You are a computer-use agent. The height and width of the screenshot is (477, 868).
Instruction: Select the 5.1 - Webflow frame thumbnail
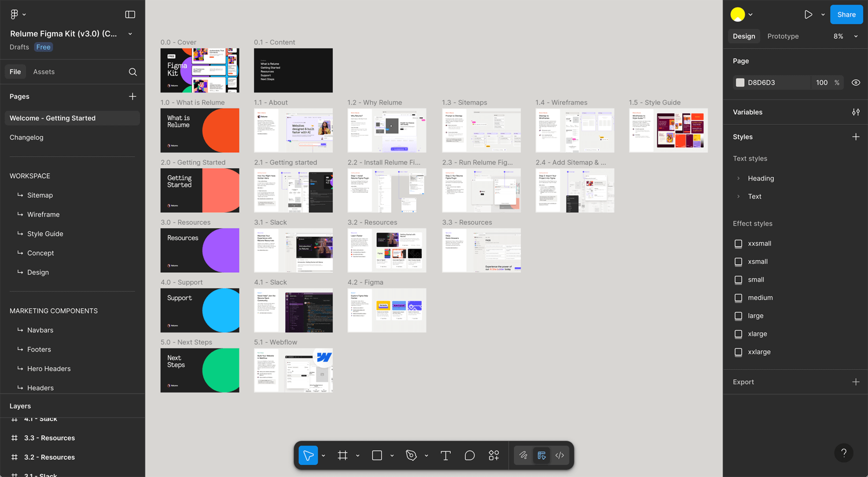(x=293, y=371)
